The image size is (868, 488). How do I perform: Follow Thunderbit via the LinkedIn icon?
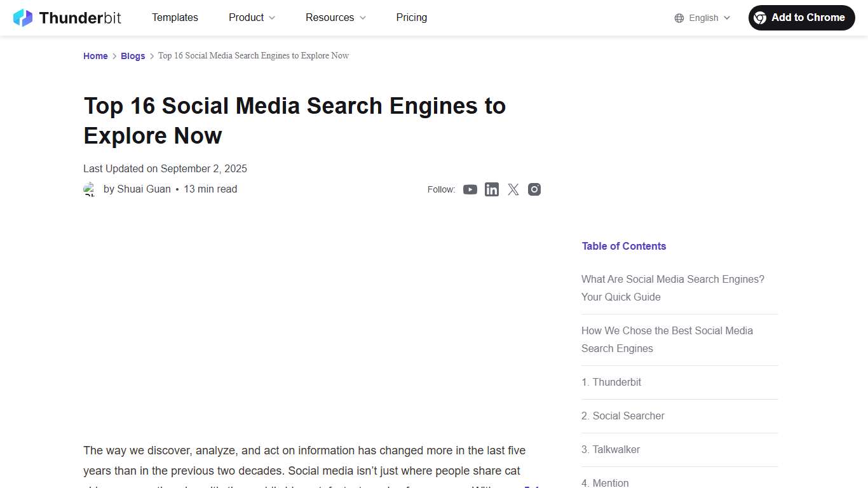click(491, 189)
